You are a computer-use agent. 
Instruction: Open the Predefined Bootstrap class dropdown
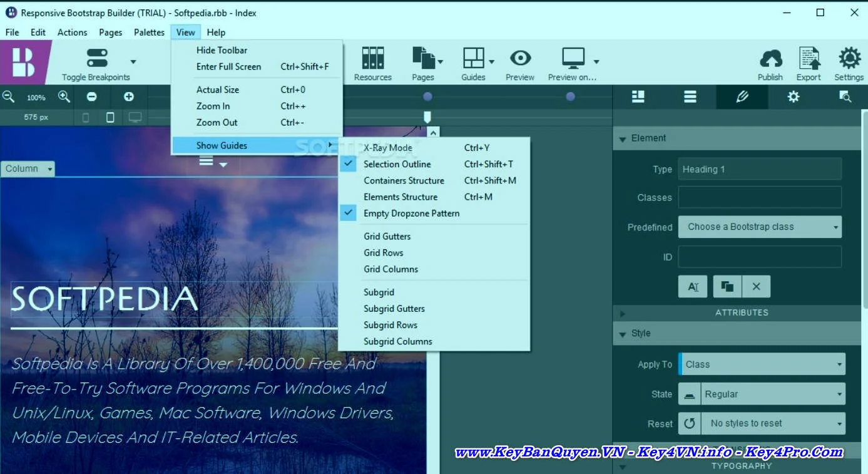pyautogui.click(x=760, y=227)
